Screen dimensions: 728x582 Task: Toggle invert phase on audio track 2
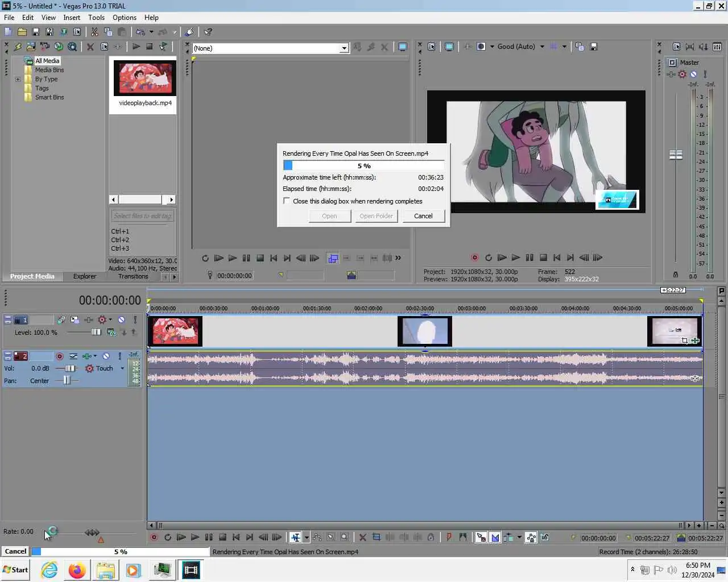coord(73,356)
